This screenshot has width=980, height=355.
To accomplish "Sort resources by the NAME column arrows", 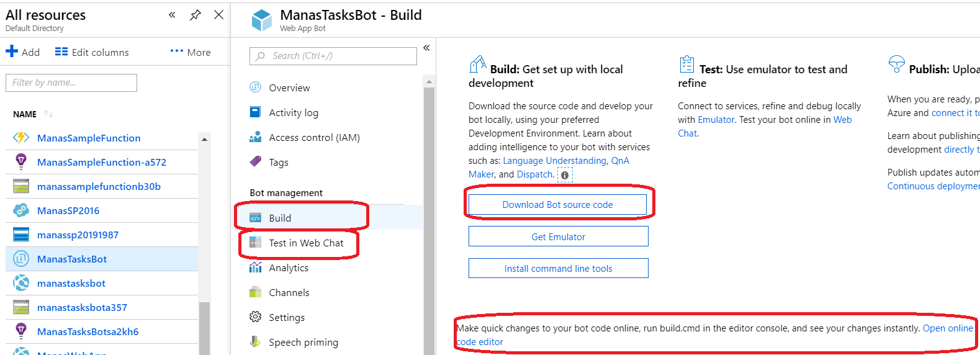I will click(x=48, y=114).
